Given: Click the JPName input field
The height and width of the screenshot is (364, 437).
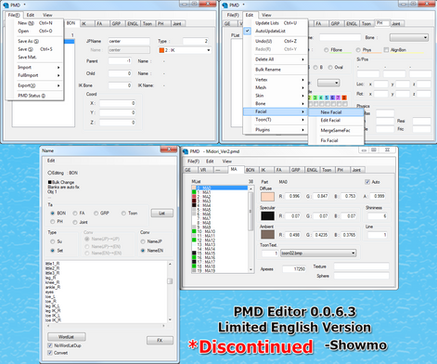Looking at the screenshot, I should 129,41.
